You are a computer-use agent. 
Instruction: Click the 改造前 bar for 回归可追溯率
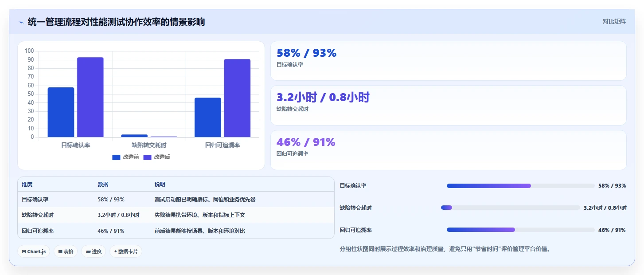click(x=207, y=118)
